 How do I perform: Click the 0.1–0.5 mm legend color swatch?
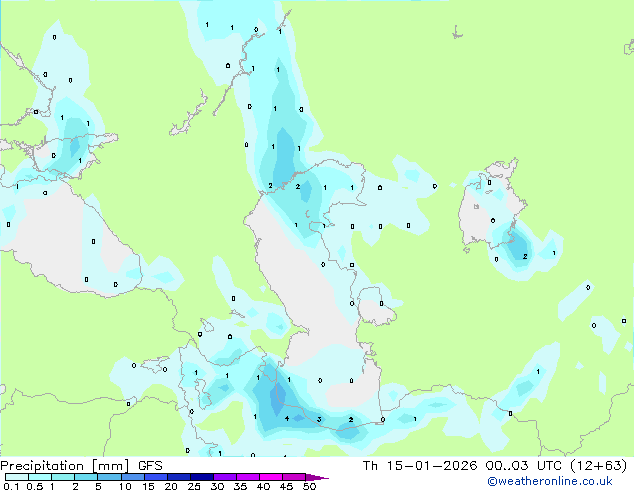pos(17,477)
